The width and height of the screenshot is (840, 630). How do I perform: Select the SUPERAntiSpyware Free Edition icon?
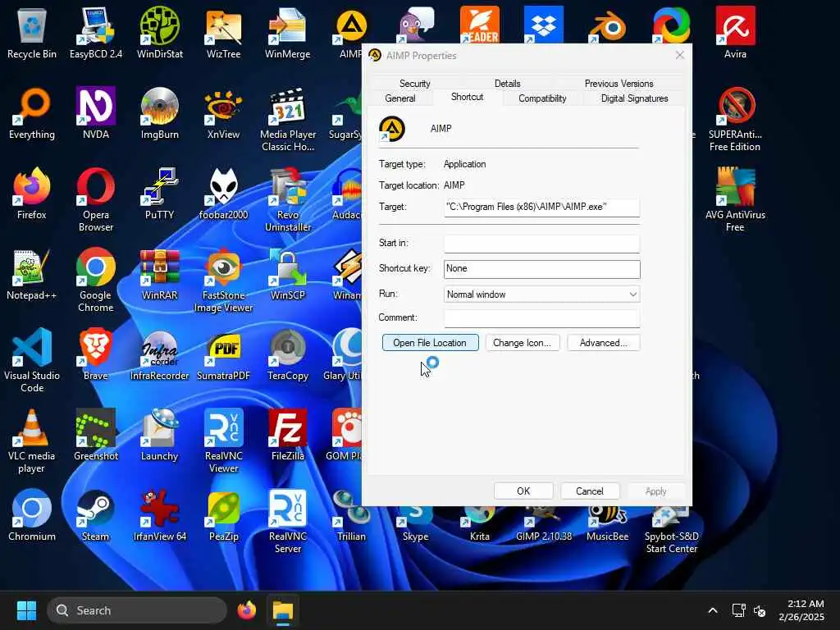pyautogui.click(x=735, y=120)
